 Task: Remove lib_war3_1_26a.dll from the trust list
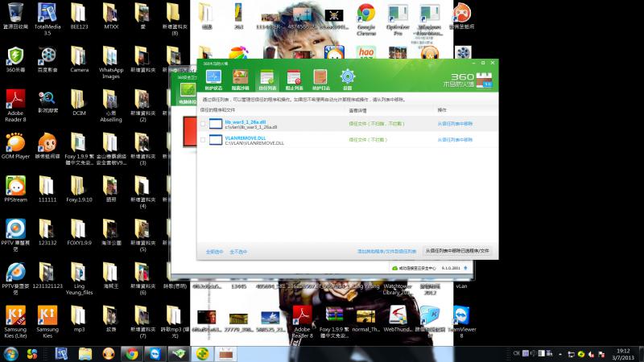coord(455,124)
